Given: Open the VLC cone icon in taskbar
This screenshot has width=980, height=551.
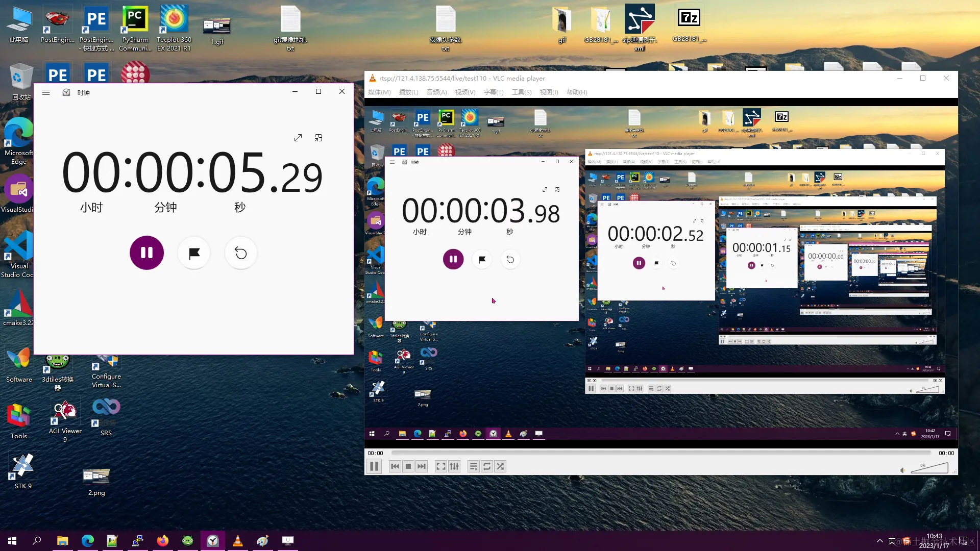Looking at the screenshot, I should click(237, 541).
